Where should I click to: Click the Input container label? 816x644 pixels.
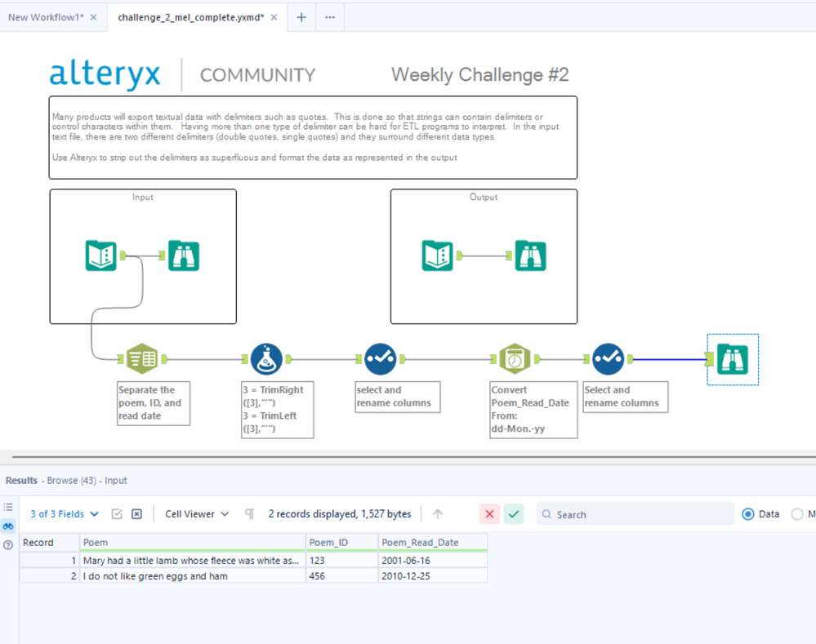[143, 198]
